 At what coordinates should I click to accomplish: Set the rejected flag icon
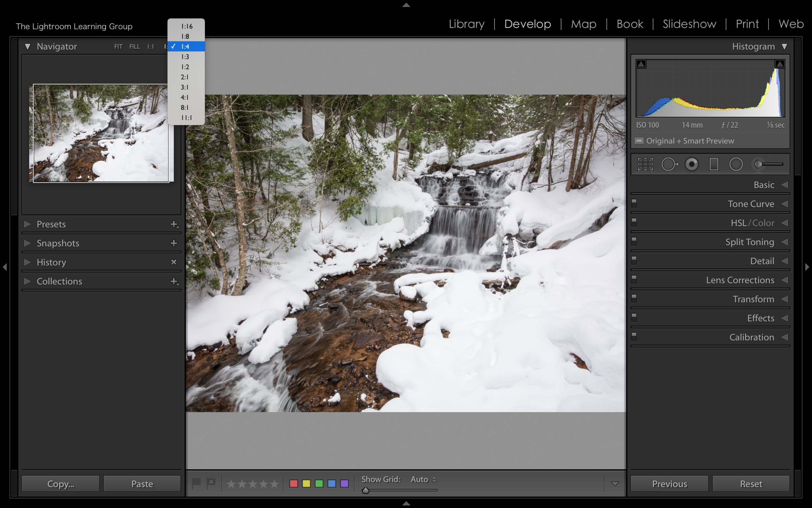coord(211,483)
